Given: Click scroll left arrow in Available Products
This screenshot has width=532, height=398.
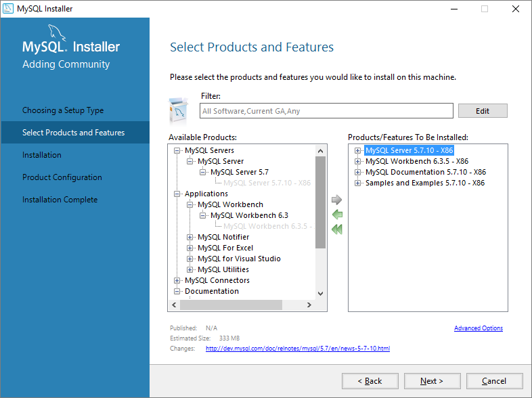Looking at the screenshot, I should (x=174, y=305).
